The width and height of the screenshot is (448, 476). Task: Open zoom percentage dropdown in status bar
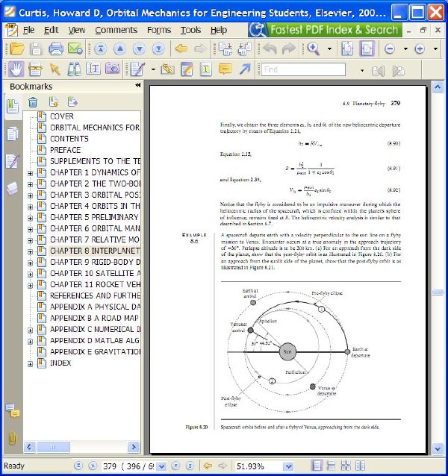(x=288, y=466)
